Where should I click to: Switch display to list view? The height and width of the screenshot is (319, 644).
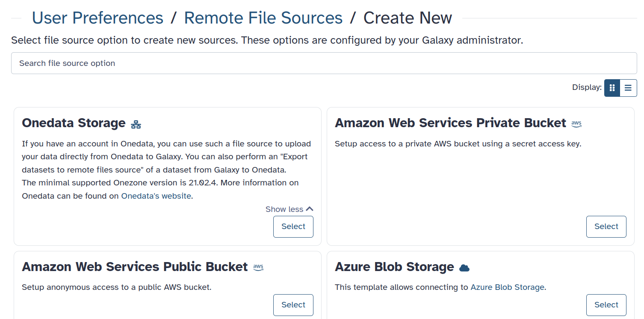[x=628, y=88]
